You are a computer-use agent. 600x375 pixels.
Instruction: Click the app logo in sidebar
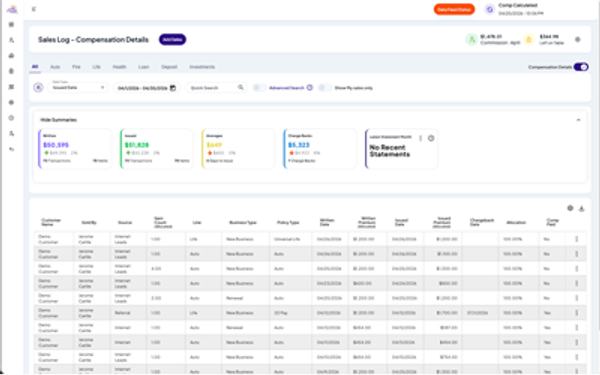tap(12, 9)
